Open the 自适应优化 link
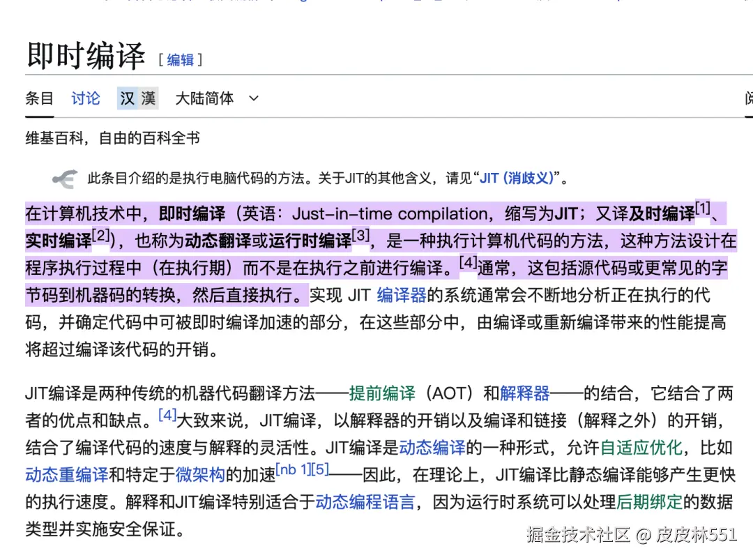The image size is (753, 560). point(642,447)
